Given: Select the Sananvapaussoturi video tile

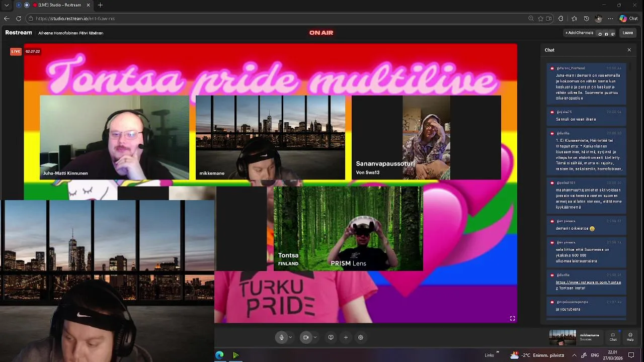Looking at the screenshot, I should pyautogui.click(x=426, y=137).
